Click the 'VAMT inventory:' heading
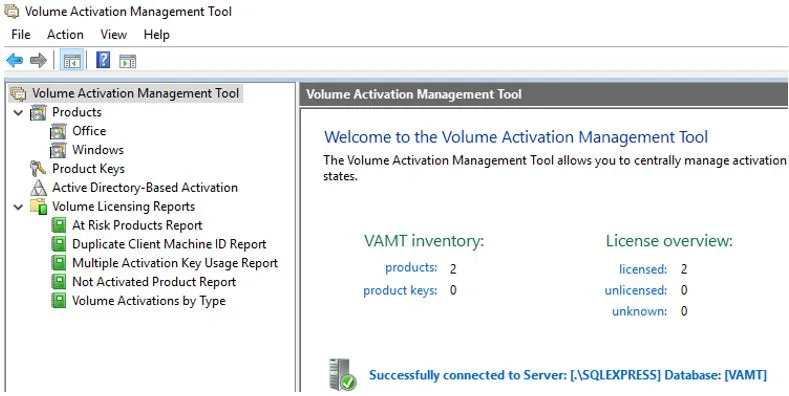 coord(424,241)
